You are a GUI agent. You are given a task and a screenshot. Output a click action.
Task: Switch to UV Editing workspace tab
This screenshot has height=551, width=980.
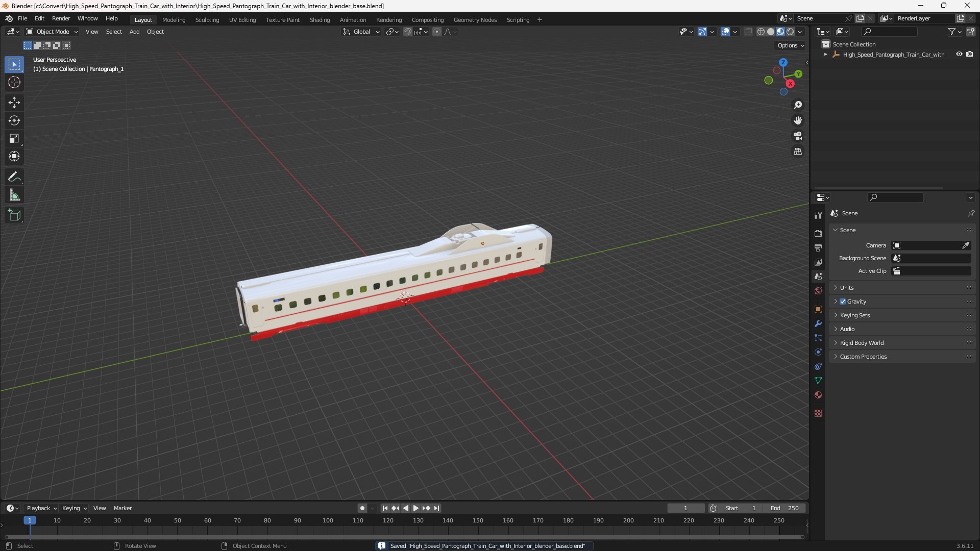[x=242, y=20]
